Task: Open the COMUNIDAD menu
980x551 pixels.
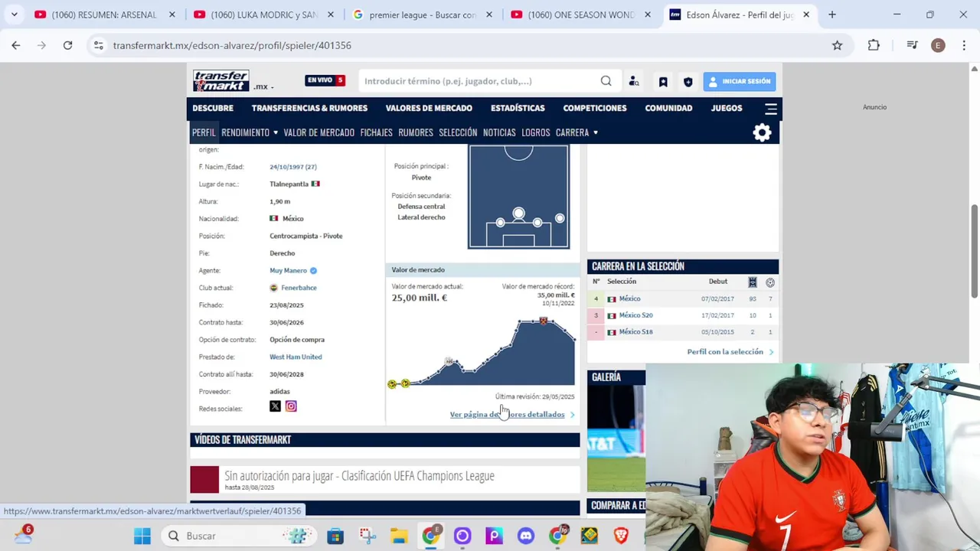Action: tap(668, 108)
